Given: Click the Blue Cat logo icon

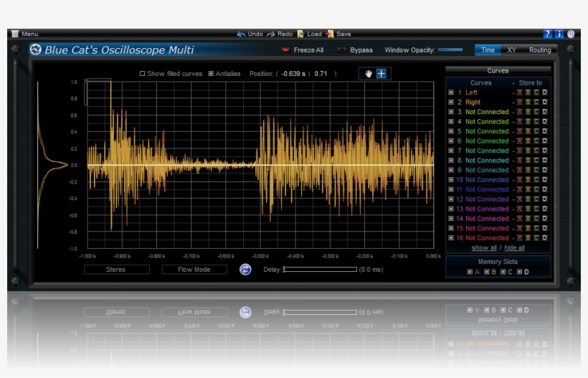Looking at the screenshot, I should pyautogui.click(x=36, y=49).
